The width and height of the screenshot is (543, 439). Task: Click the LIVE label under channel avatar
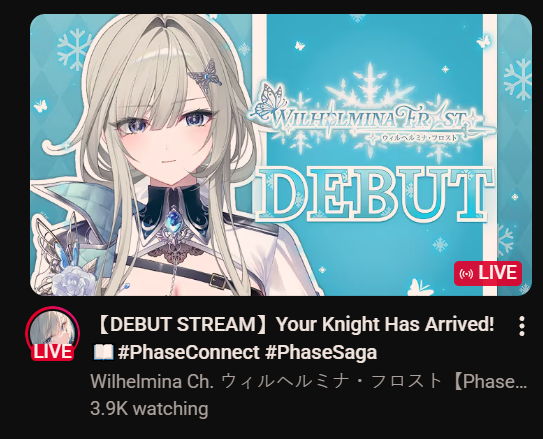(53, 352)
